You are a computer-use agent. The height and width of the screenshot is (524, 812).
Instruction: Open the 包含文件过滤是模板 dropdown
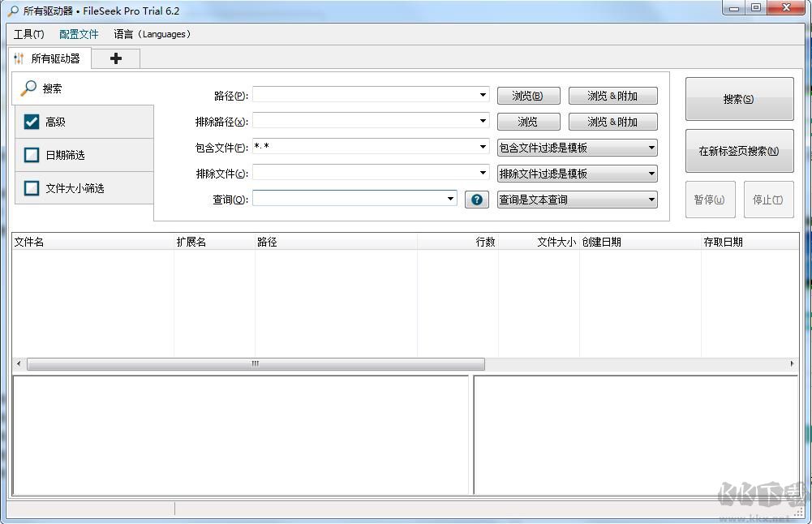click(x=577, y=147)
